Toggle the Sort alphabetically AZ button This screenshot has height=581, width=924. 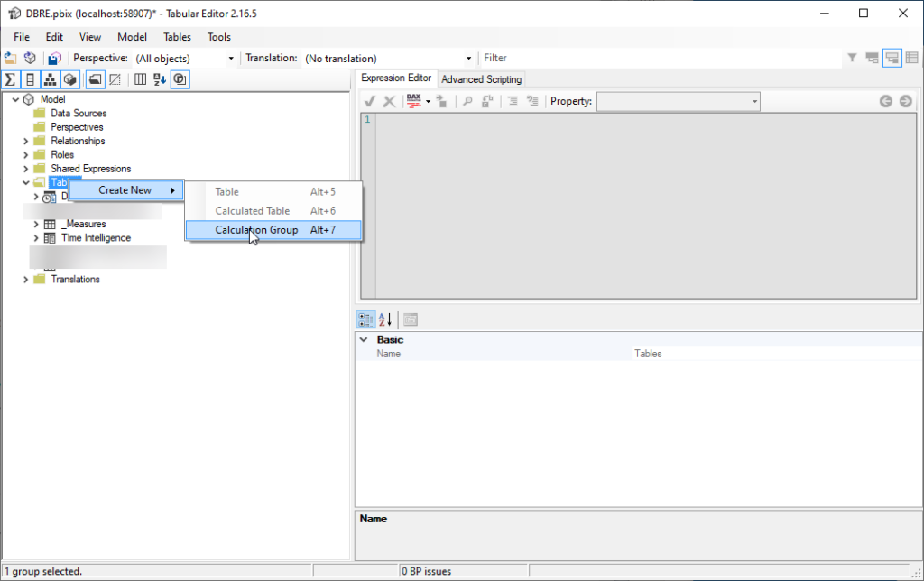click(160, 79)
